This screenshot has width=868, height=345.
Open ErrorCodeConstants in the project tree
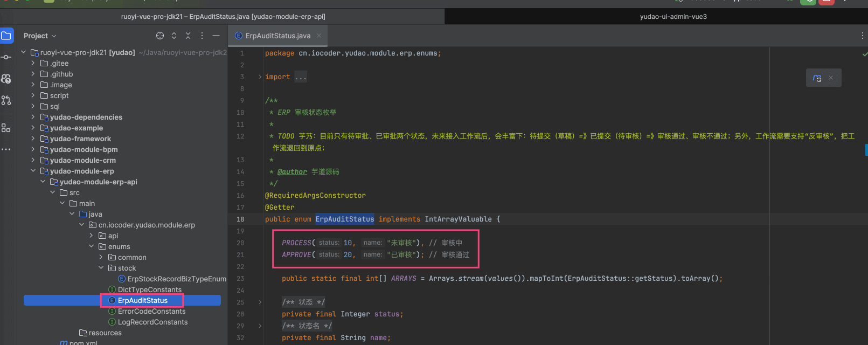coord(151,311)
